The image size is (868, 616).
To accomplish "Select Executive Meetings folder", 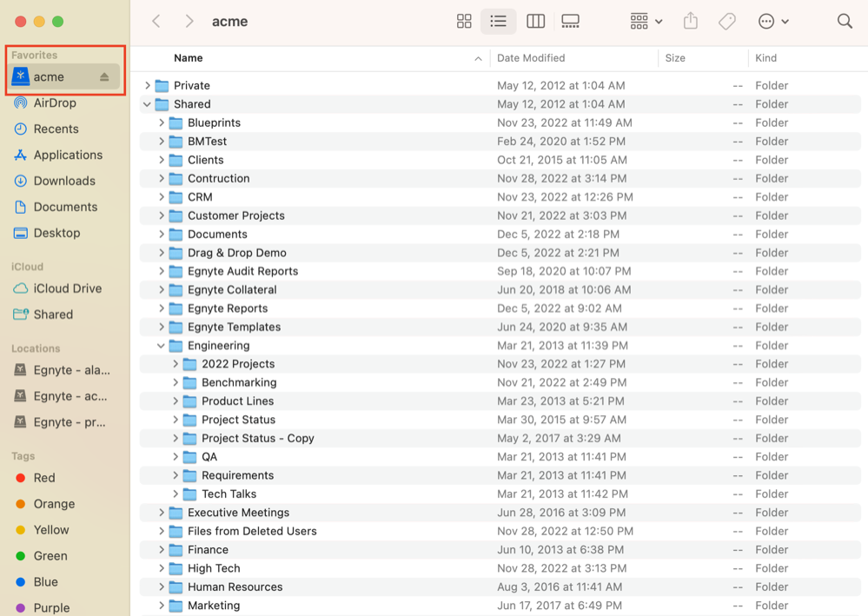I will coord(500,513).
